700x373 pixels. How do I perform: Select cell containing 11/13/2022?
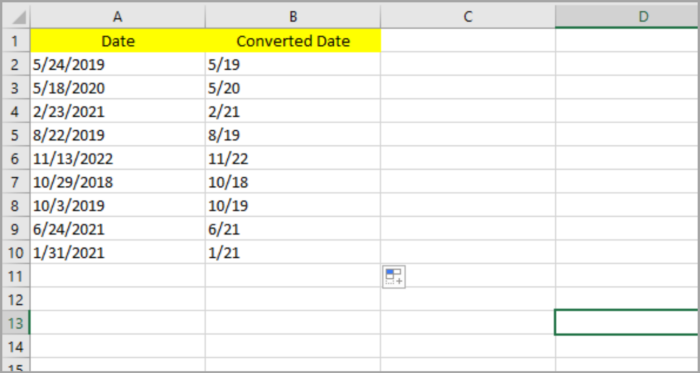118,158
